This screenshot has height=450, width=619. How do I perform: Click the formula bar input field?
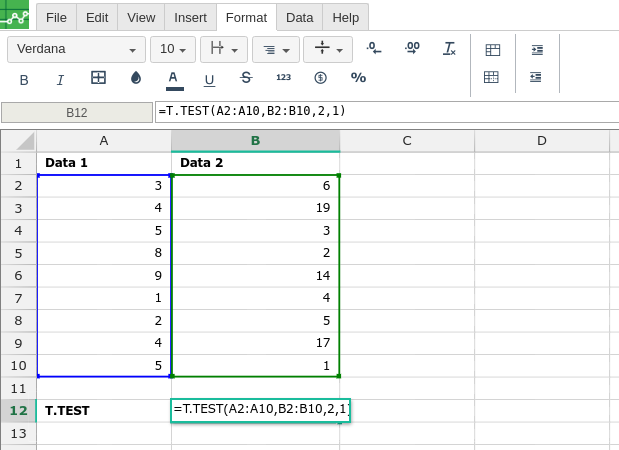pos(386,112)
